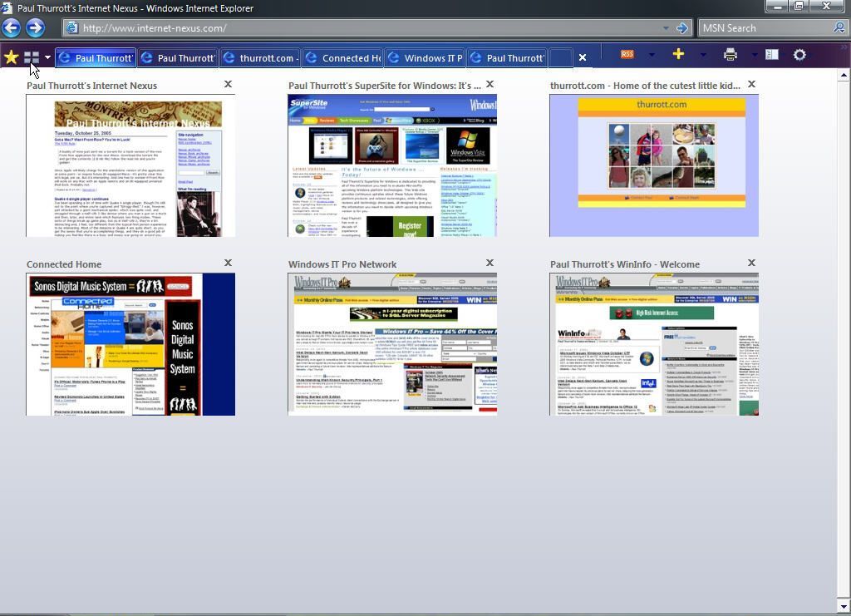851x616 pixels.
Task: Click the "Paul Thurrott's Internet Nexus" thumbnail title
Action: coord(91,85)
